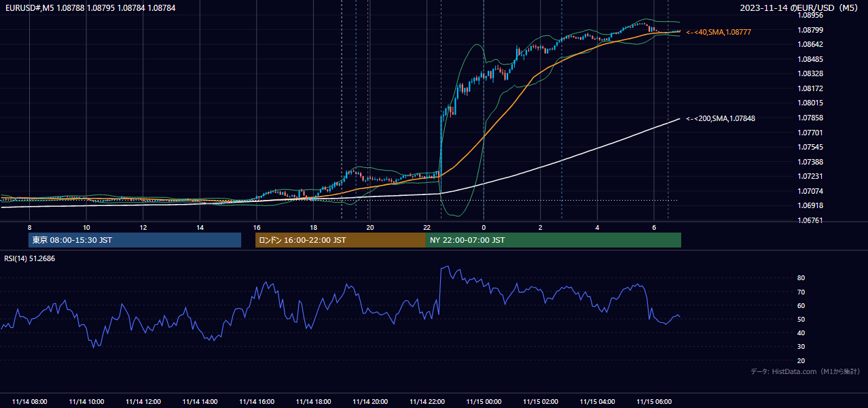868x408 pixels.
Task: Click price level 1.06761 on price axis
Action: click(810, 220)
